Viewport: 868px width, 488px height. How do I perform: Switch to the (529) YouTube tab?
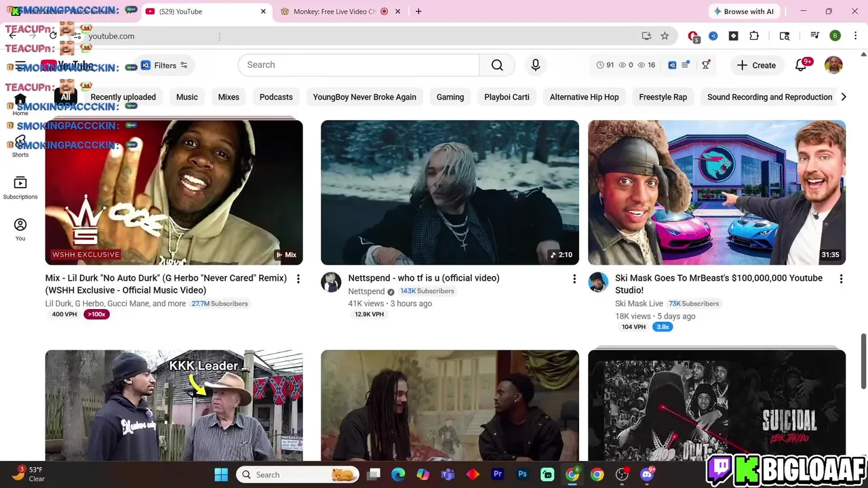pos(207,12)
